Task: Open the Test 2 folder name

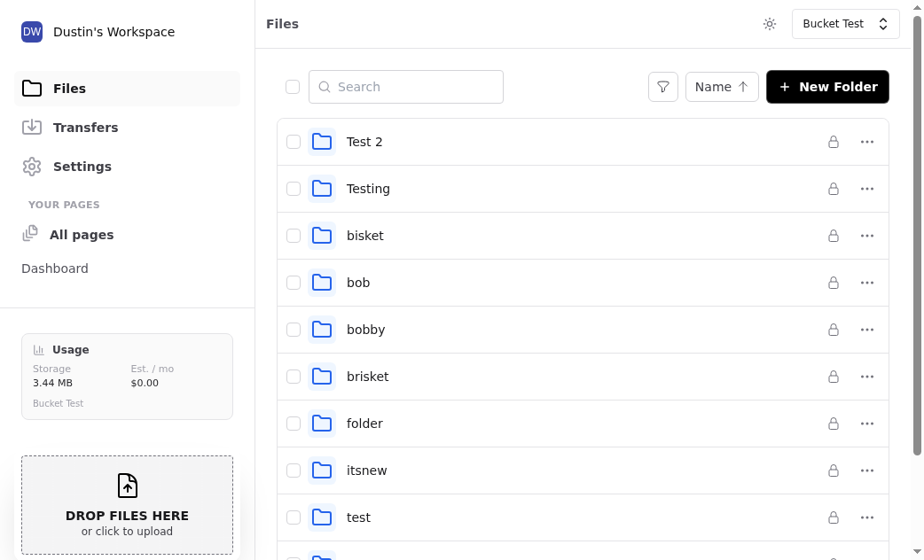Action: pyautogui.click(x=364, y=142)
